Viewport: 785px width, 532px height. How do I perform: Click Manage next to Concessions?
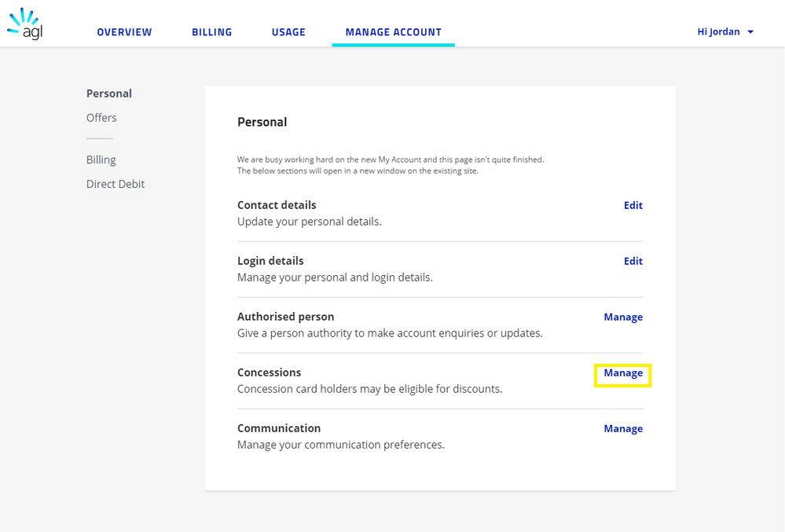(623, 373)
